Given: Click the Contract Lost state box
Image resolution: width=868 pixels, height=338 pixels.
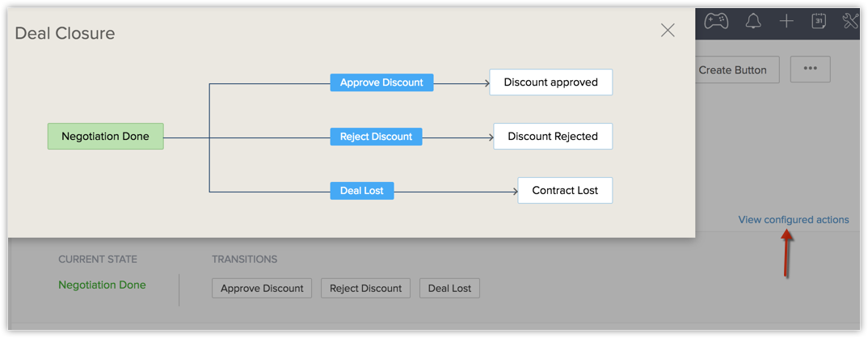Looking at the screenshot, I should pyautogui.click(x=565, y=191).
